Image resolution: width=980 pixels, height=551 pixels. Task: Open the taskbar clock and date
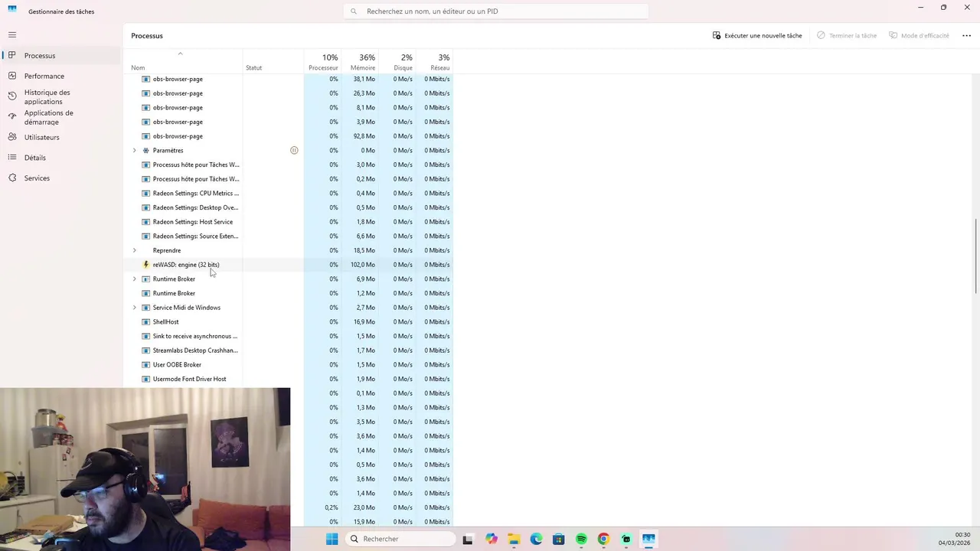coord(954,539)
